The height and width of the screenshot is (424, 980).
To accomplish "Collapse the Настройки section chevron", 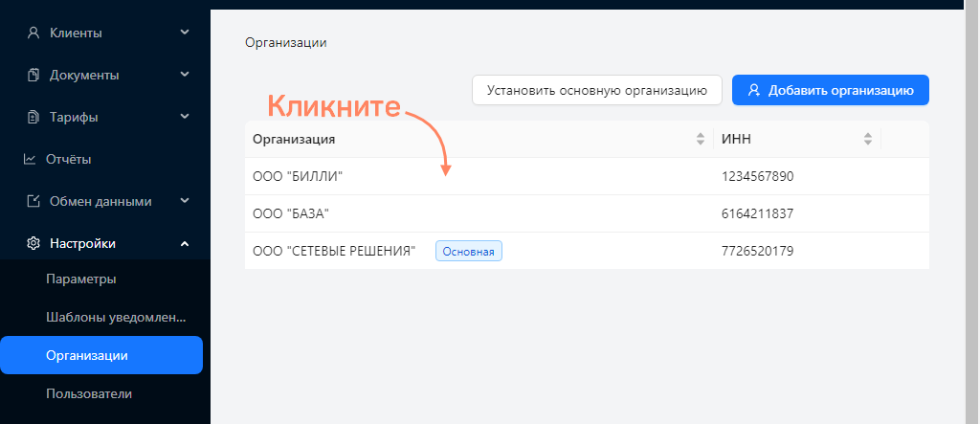I will pos(185,243).
